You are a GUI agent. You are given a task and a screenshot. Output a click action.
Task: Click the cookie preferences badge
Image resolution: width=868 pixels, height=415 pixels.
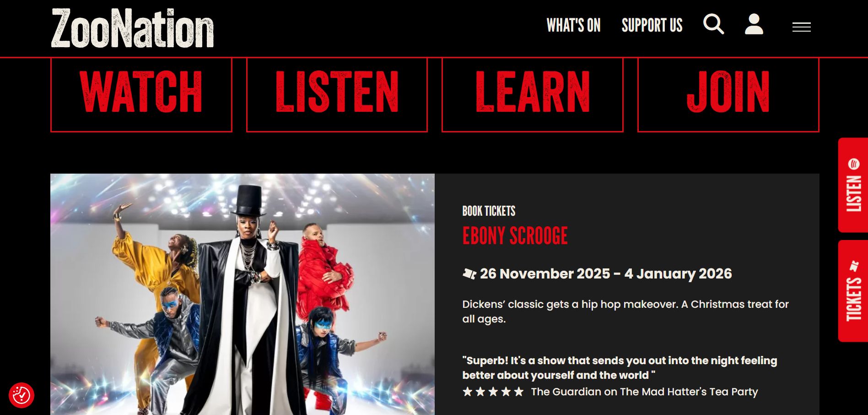[x=21, y=395]
